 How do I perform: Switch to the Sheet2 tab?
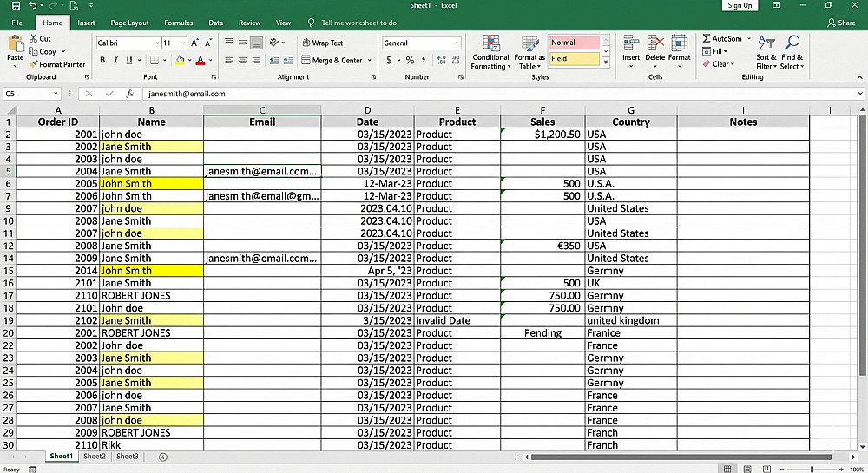coord(94,457)
